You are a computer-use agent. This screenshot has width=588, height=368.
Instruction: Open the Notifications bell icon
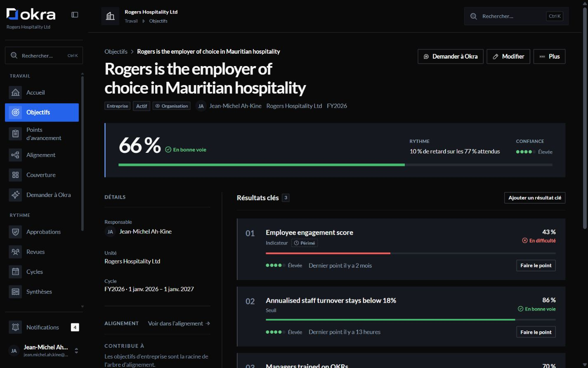click(x=15, y=327)
